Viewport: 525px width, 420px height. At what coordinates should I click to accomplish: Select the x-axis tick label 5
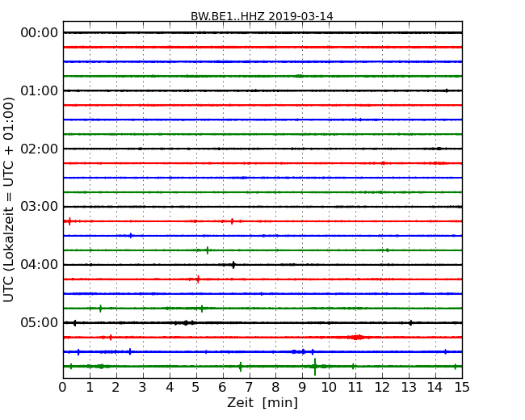coord(196,388)
